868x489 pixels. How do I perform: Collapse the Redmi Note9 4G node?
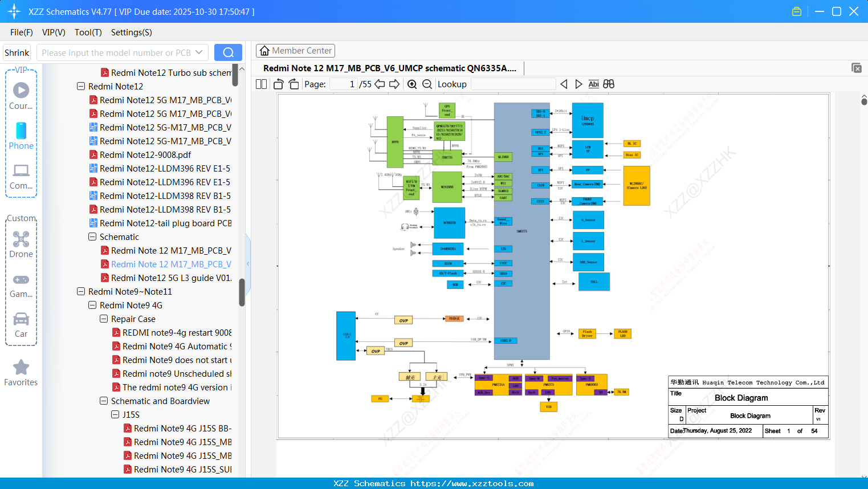click(92, 305)
